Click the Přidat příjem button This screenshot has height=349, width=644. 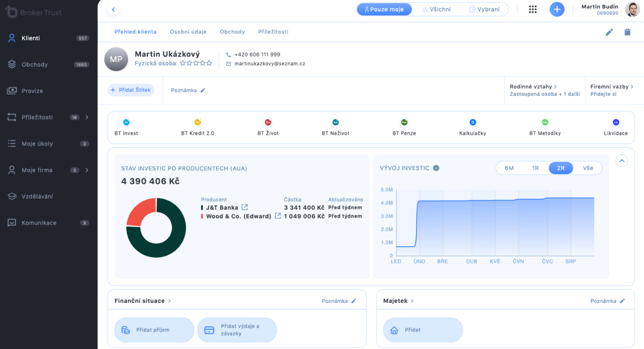[x=154, y=330]
